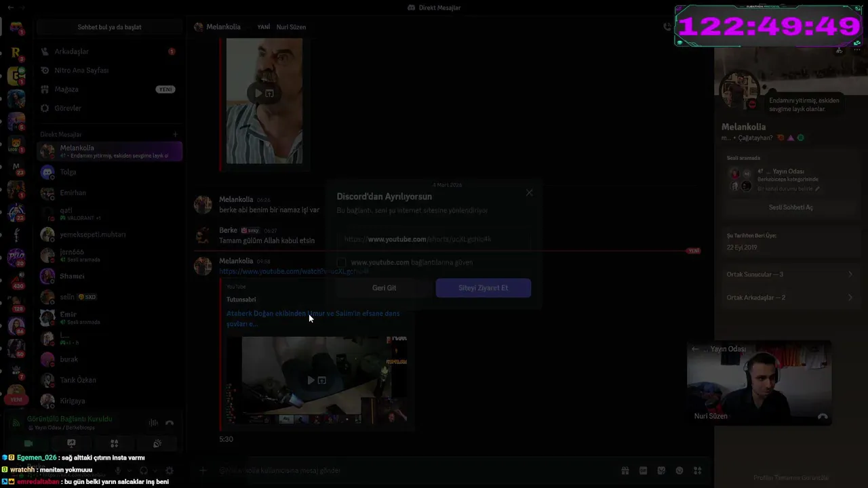Screen dimensions: 868x488
Task: Open the selin direct message
Action: (110, 297)
